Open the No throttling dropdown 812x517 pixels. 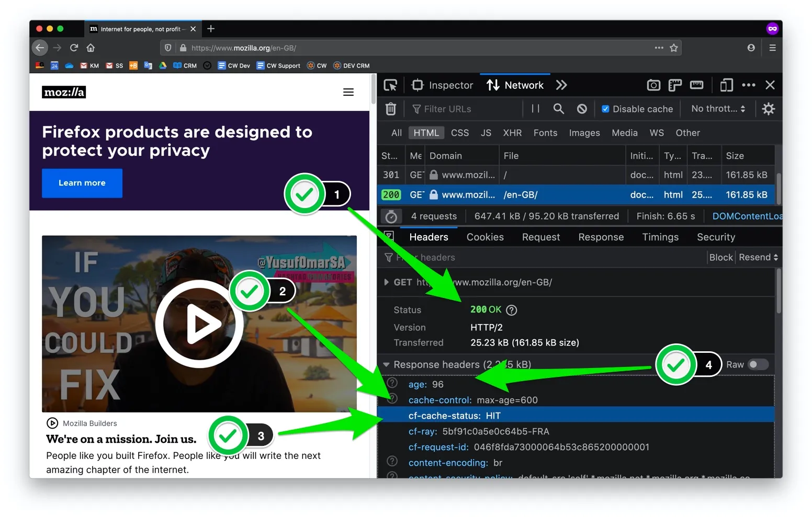[716, 109]
